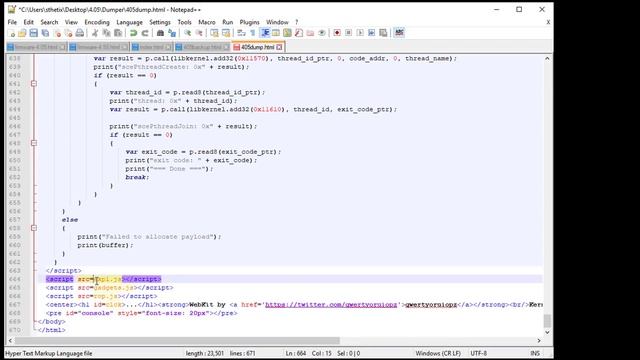This screenshot has height=360, width=640.
Task: Toggle synchronize vertical scrolling
Action: point(214,33)
